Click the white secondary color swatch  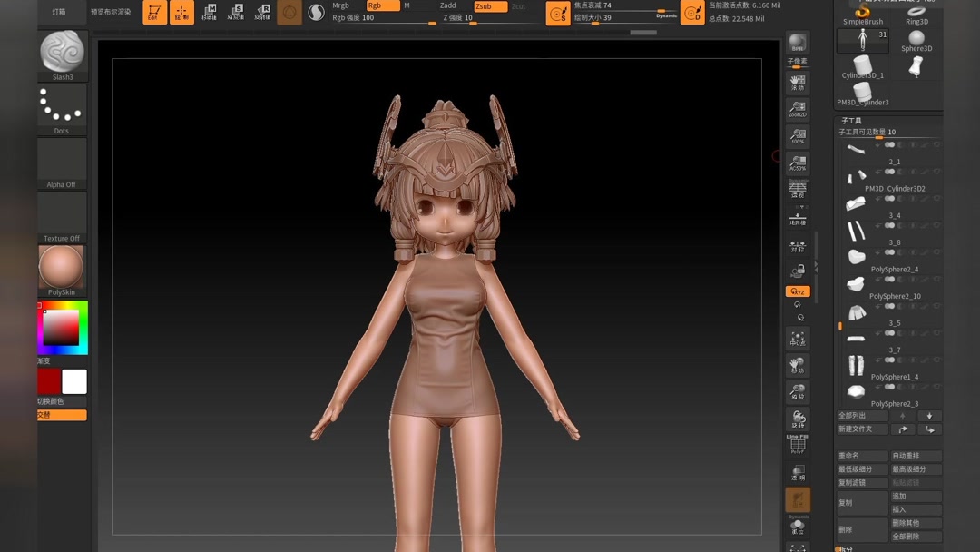pos(74,381)
